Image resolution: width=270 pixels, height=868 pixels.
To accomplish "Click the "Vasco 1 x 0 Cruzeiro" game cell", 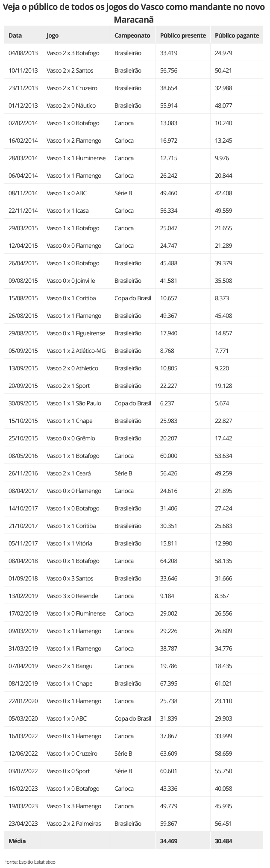I will pyautogui.click(x=72, y=754).
